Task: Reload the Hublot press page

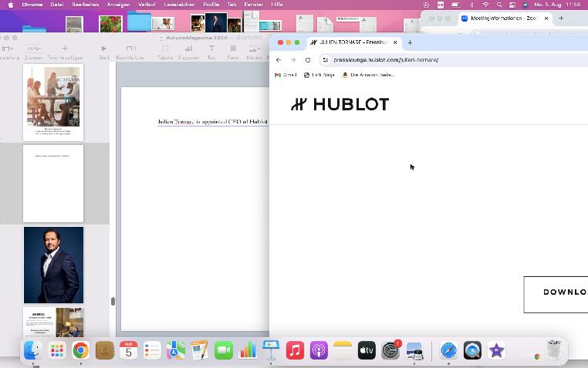Action: tap(308, 60)
